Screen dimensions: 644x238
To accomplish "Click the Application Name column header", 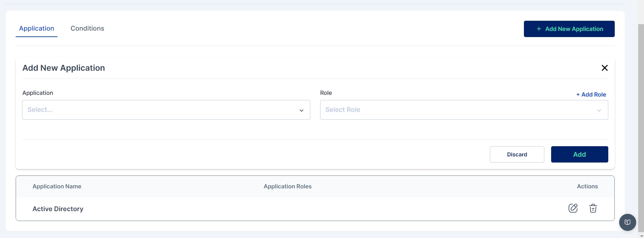I will click(x=57, y=186).
